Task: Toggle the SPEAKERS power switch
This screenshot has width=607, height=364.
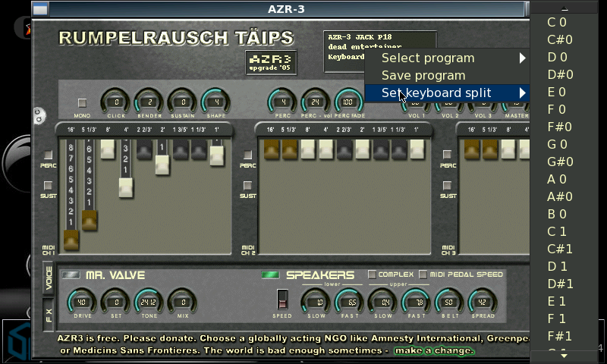Action: [270, 275]
